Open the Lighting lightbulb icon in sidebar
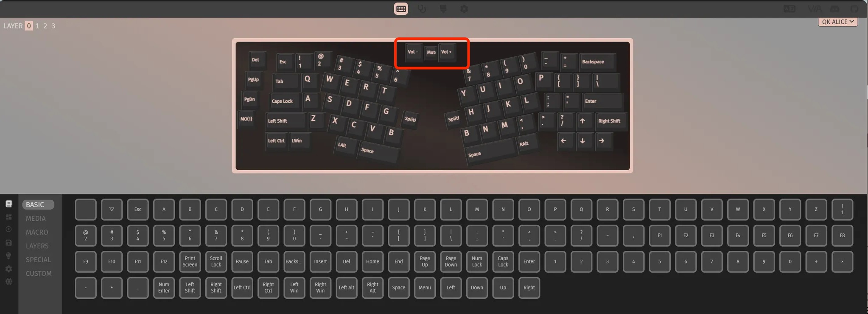Viewport: 868px width, 314px height. pos(8,256)
